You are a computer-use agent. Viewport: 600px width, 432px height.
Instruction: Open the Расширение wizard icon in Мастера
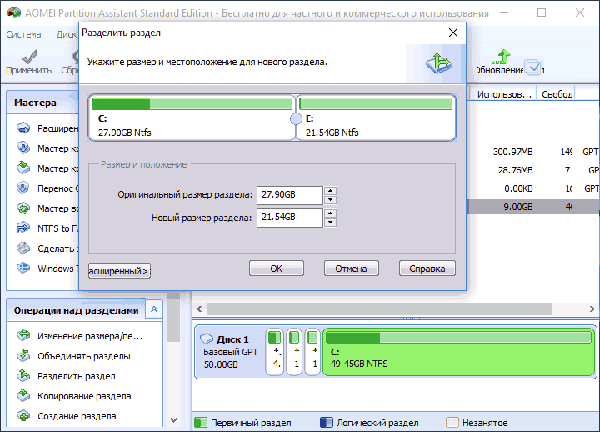(x=23, y=128)
